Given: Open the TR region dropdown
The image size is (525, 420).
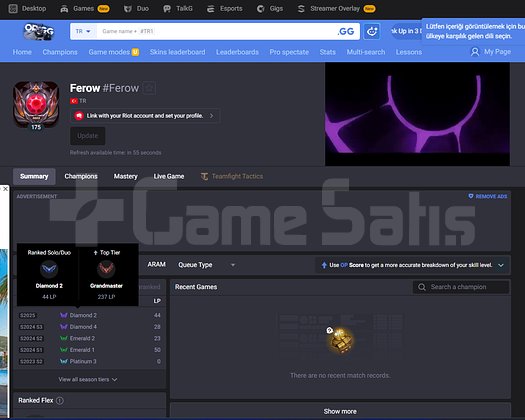Looking at the screenshot, I should pos(83,31).
